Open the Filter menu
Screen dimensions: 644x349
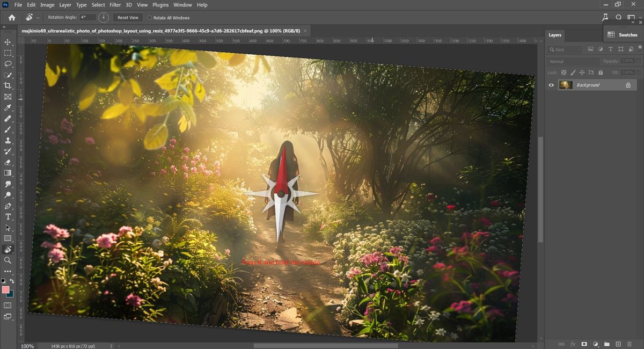coord(115,5)
